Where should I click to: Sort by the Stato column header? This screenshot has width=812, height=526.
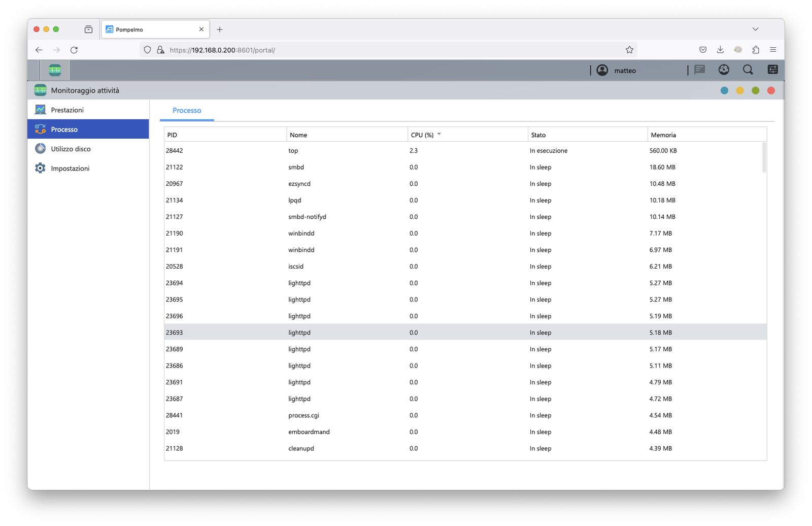(x=588, y=135)
